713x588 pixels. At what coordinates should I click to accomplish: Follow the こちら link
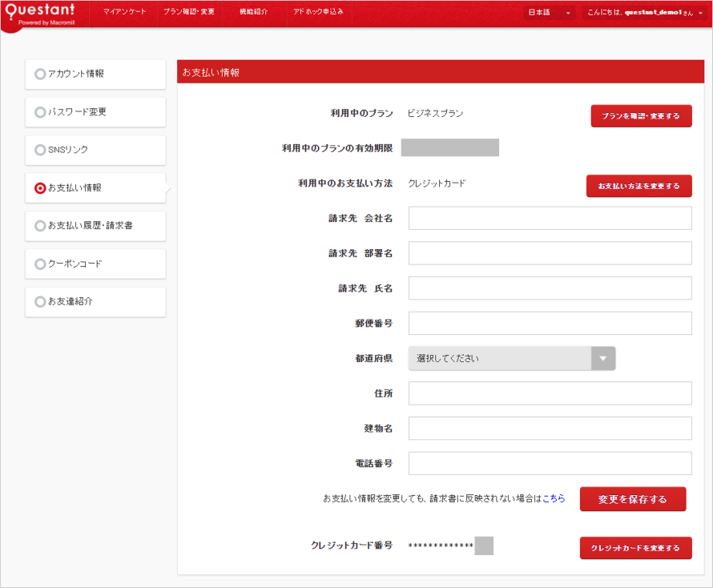pyautogui.click(x=554, y=498)
